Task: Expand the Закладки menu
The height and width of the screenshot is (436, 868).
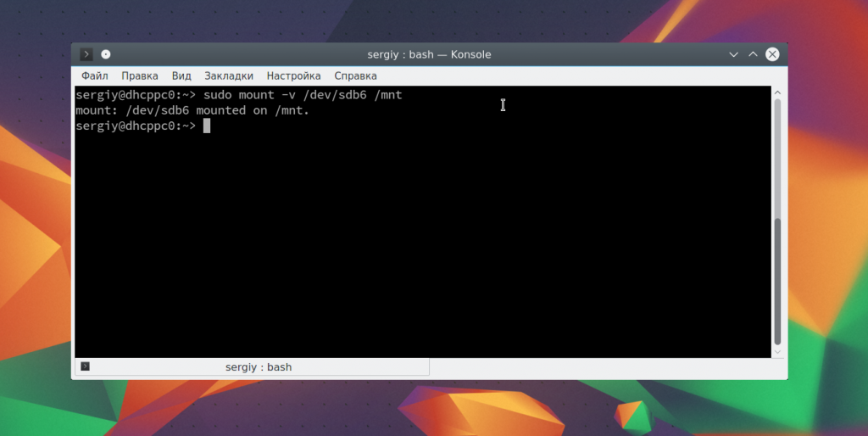Action: pos(229,75)
